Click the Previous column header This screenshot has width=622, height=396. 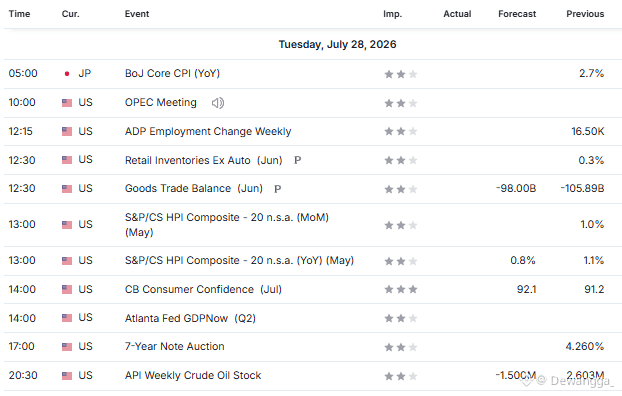tap(585, 14)
